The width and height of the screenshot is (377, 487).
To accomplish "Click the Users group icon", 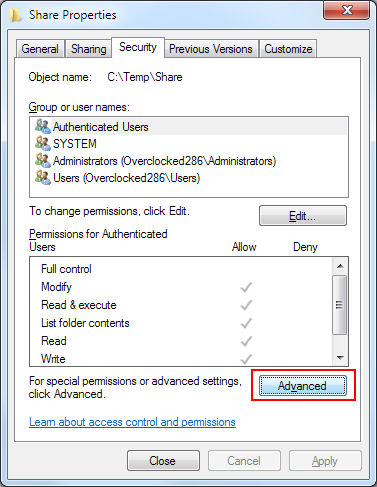I will tap(43, 178).
